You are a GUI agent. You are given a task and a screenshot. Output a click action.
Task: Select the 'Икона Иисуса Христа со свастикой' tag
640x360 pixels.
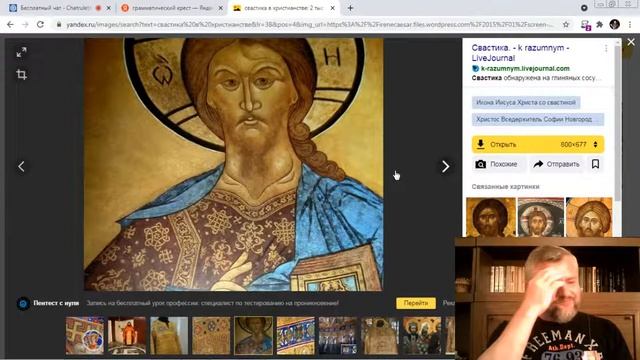point(526,102)
